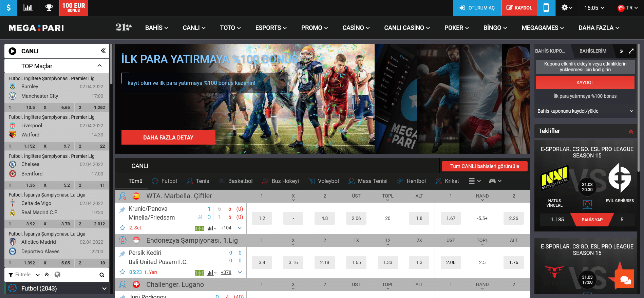The image size is (644, 298).
Task: Expand the bet slip to full screen
Action: 631,51
